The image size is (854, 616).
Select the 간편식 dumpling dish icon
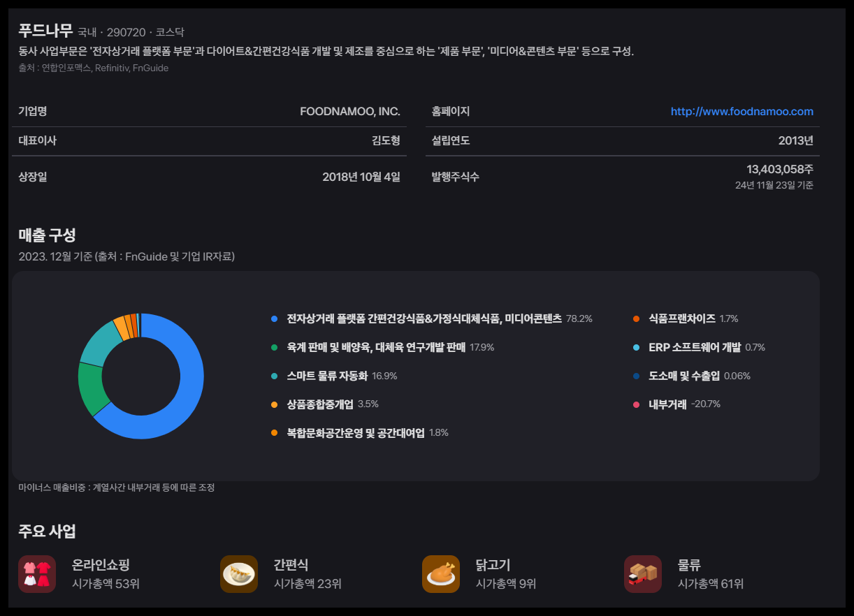click(x=238, y=574)
